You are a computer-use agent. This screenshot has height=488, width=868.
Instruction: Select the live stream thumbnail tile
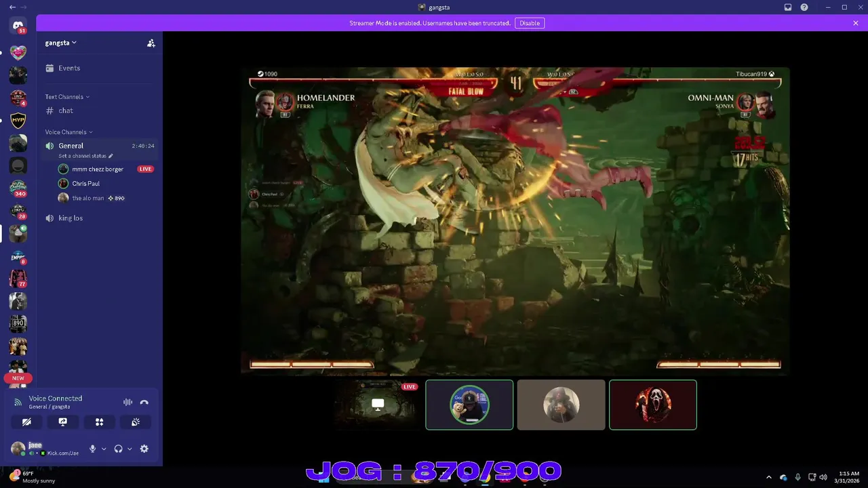coord(378,405)
